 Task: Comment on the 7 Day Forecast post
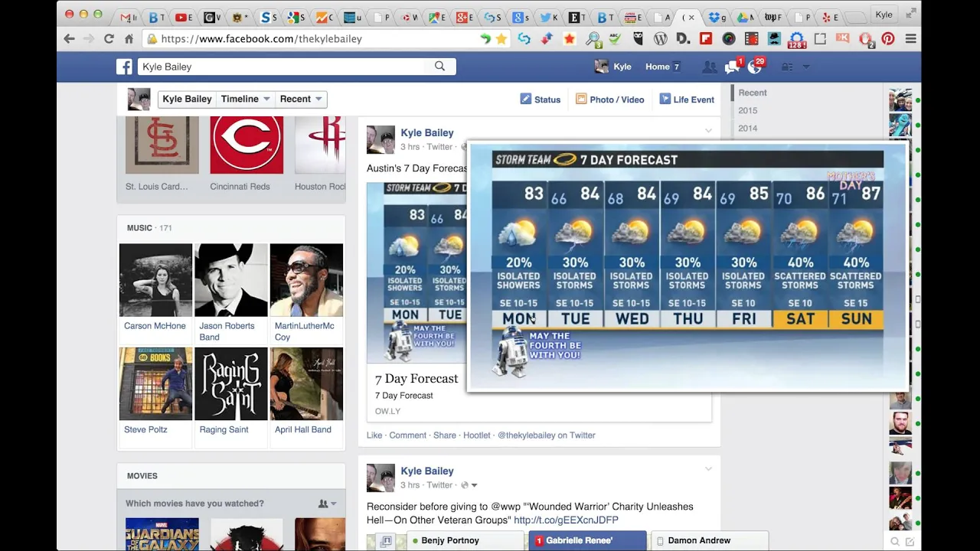[x=407, y=435]
